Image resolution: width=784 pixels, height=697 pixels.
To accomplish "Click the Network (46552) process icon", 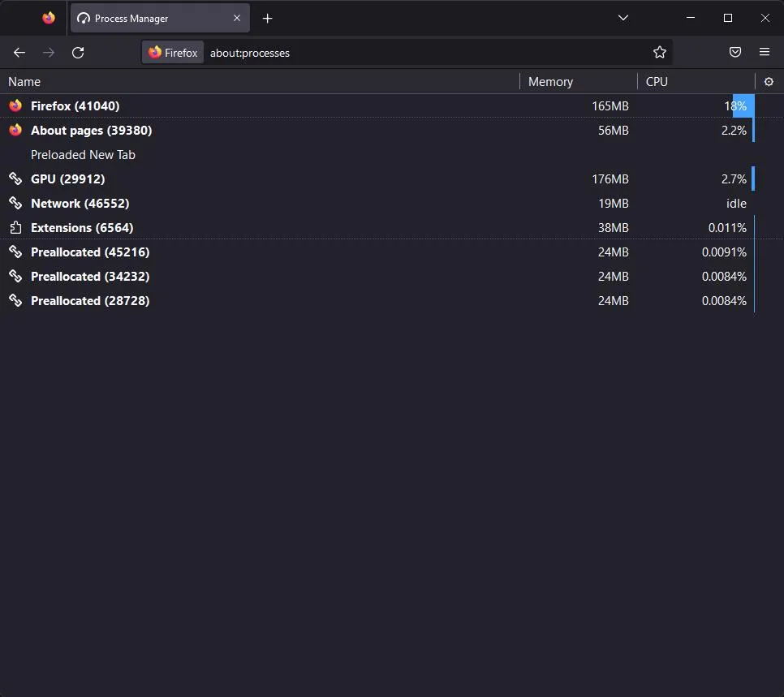I will pos(15,203).
